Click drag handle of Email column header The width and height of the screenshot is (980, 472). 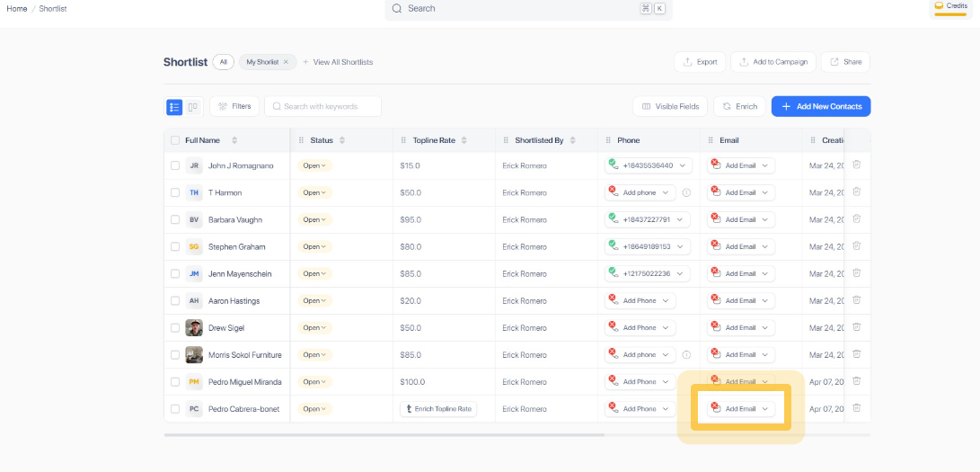click(711, 140)
